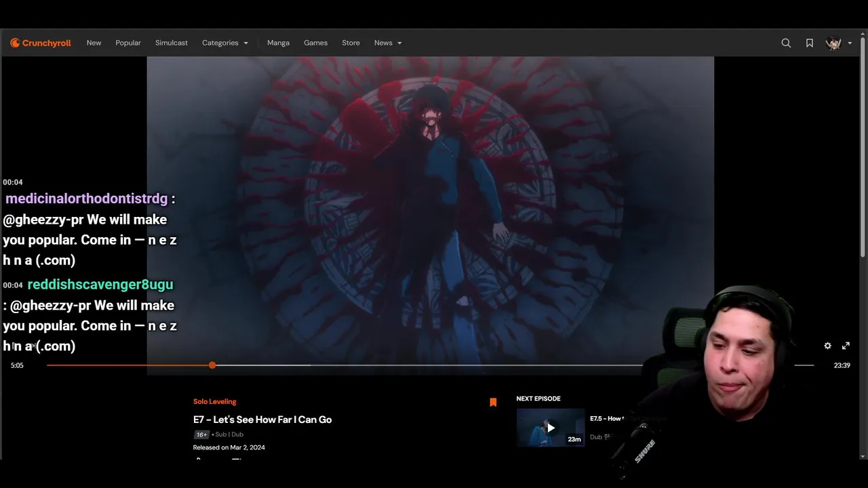Click the total duration 23:39 label
This screenshot has height=488, width=868.
pyautogui.click(x=842, y=365)
